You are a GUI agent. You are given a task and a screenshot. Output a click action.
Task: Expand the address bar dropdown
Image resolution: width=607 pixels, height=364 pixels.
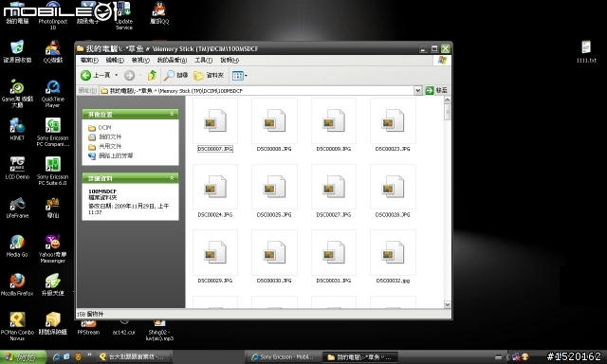pyautogui.click(x=417, y=90)
